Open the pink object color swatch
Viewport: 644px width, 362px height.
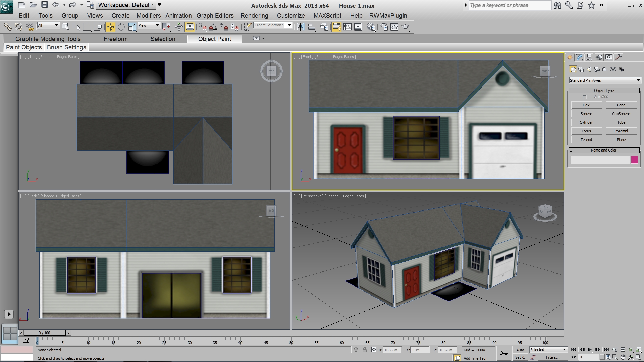[634, 160]
